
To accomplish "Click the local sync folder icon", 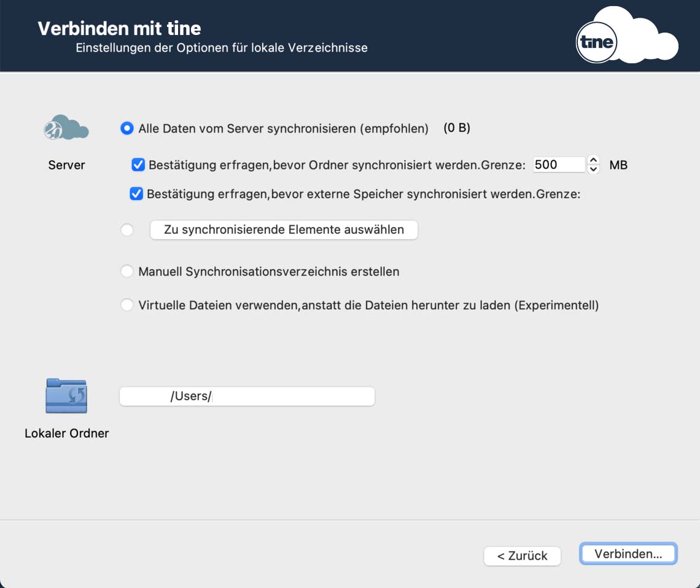I will 66,396.
